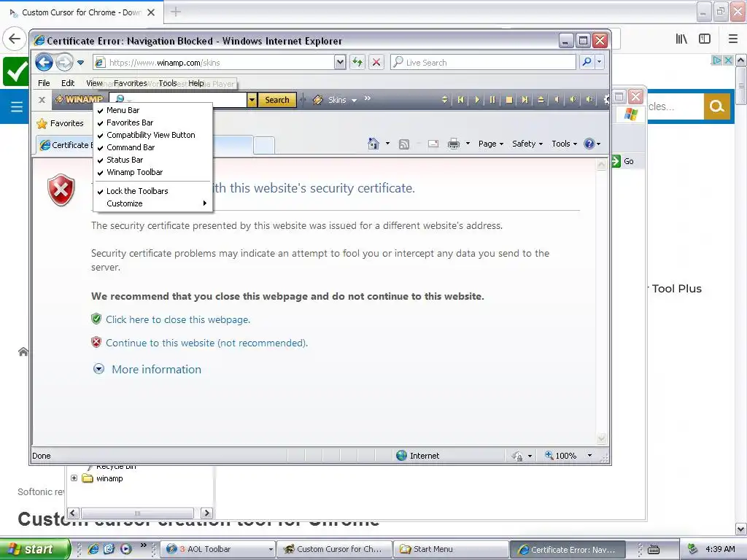Open the Page dropdown menu
747x560 pixels.
[491, 144]
